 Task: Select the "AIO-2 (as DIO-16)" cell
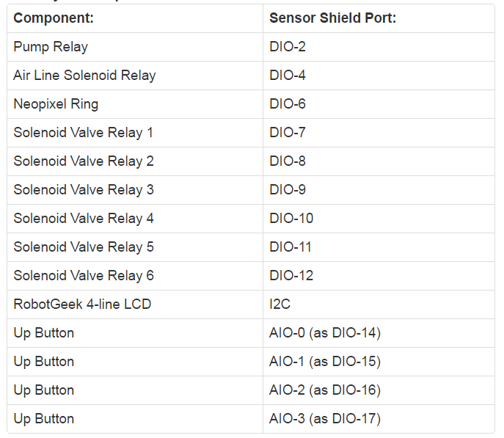click(325, 390)
